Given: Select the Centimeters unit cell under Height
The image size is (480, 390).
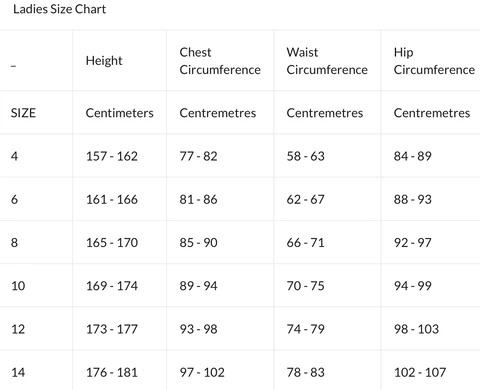Looking at the screenshot, I should 119,113.
